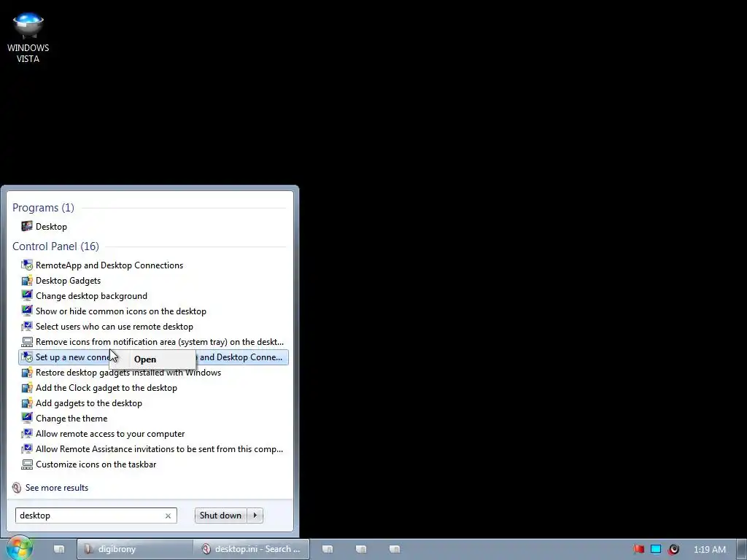Image resolution: width=747 pixels, height=560 pixels.
Task: Choose Open in the context menu
Action: pos(145,359)
